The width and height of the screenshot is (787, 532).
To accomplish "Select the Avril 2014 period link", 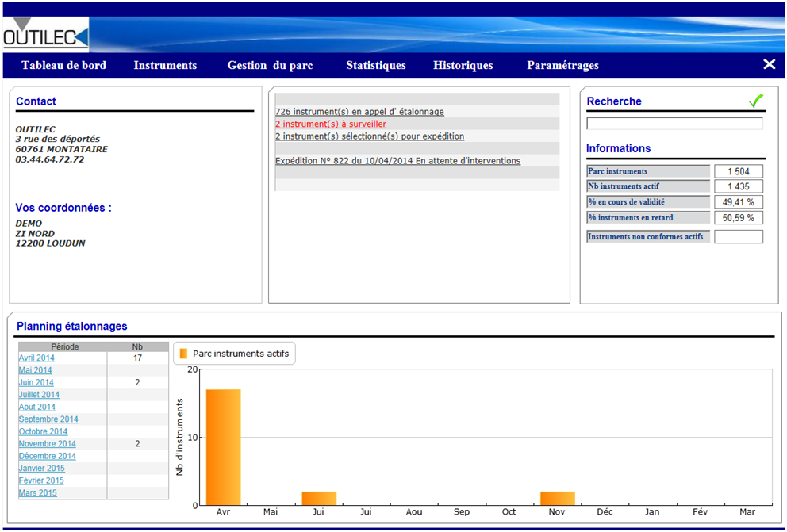I will pyautogui.click(x=36, y=358).
